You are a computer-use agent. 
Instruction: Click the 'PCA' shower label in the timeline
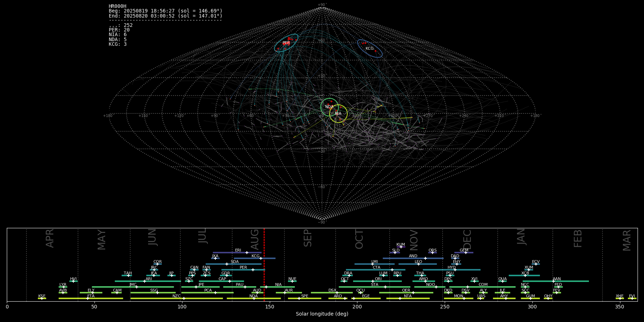208,291
